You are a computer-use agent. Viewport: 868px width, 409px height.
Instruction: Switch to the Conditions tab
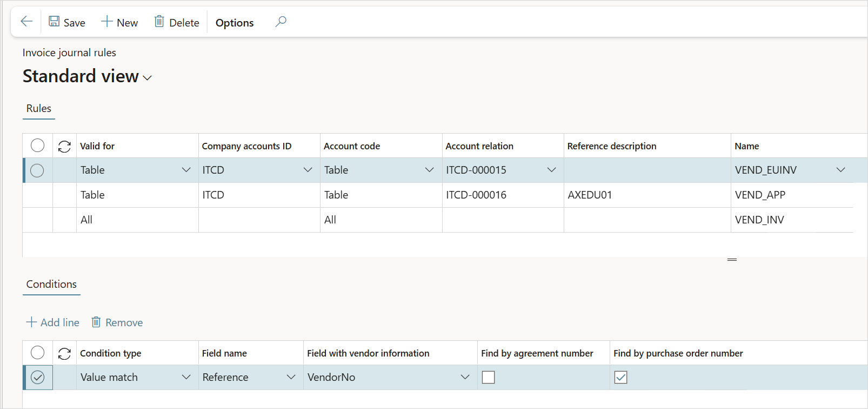pyautogui.click(x=51, y=285)
